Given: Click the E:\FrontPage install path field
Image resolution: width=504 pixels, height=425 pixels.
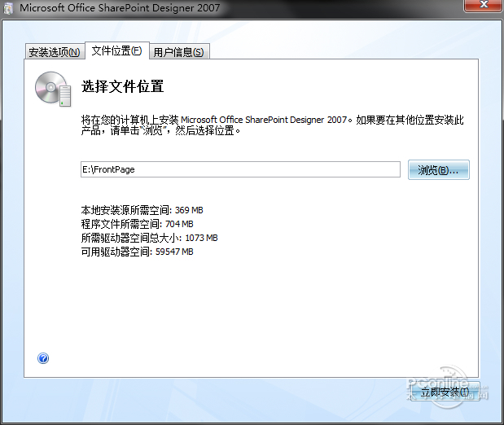Looking at the screenshot, I should [240, 169].
